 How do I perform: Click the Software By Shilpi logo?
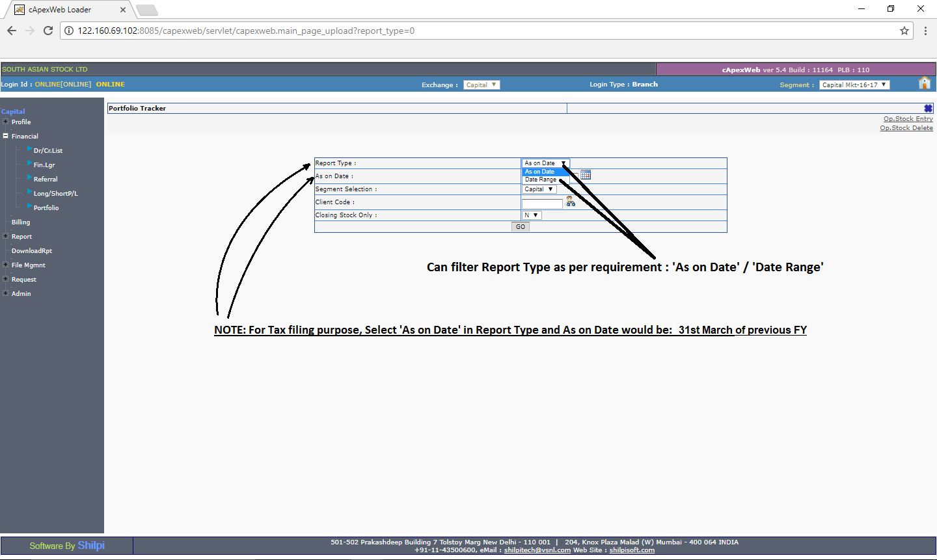tap(67, 546)
